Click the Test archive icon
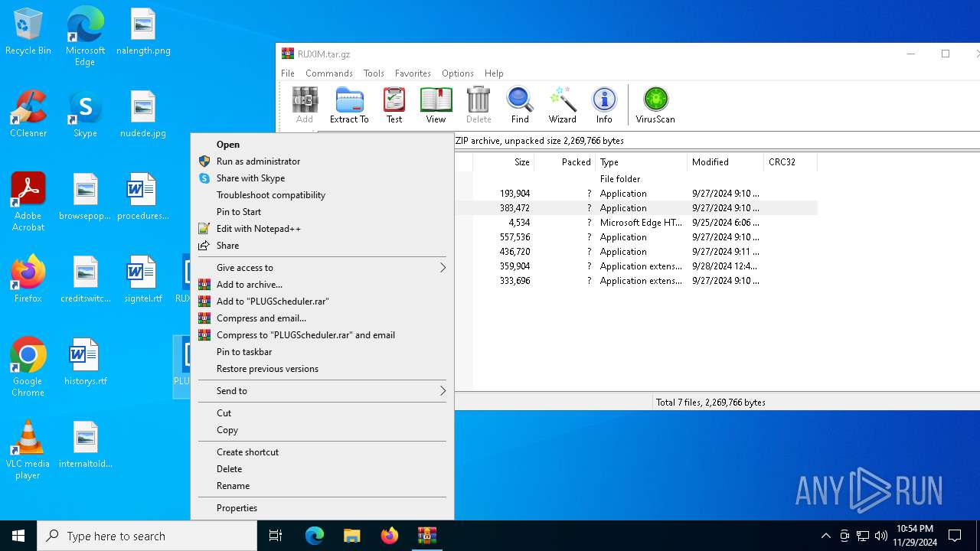The image size is (980, 551). 394,106
